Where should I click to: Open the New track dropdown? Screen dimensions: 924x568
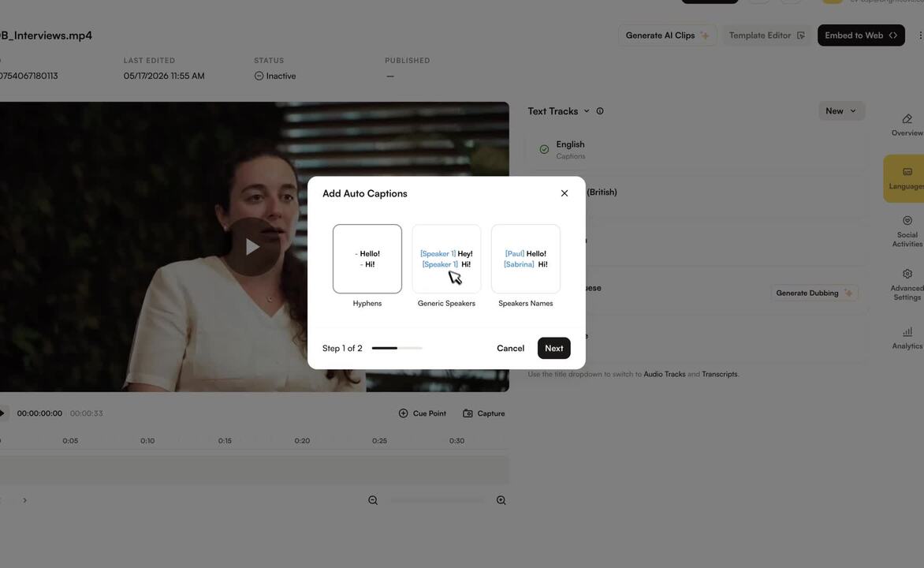841,111
